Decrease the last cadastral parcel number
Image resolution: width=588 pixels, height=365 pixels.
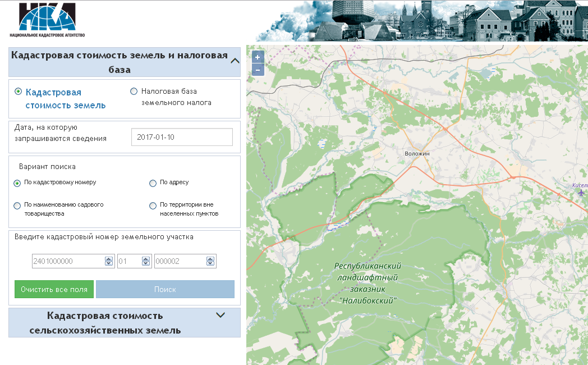(210, 263)
